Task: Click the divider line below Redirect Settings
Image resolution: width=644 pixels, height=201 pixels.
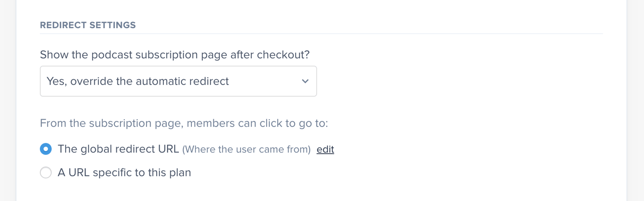Action: click(321, 34)
